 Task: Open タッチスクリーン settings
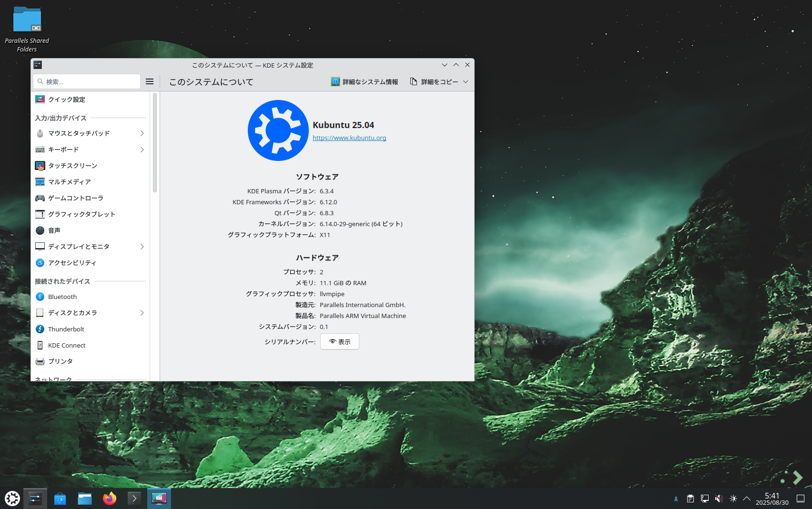coord(91,166)
